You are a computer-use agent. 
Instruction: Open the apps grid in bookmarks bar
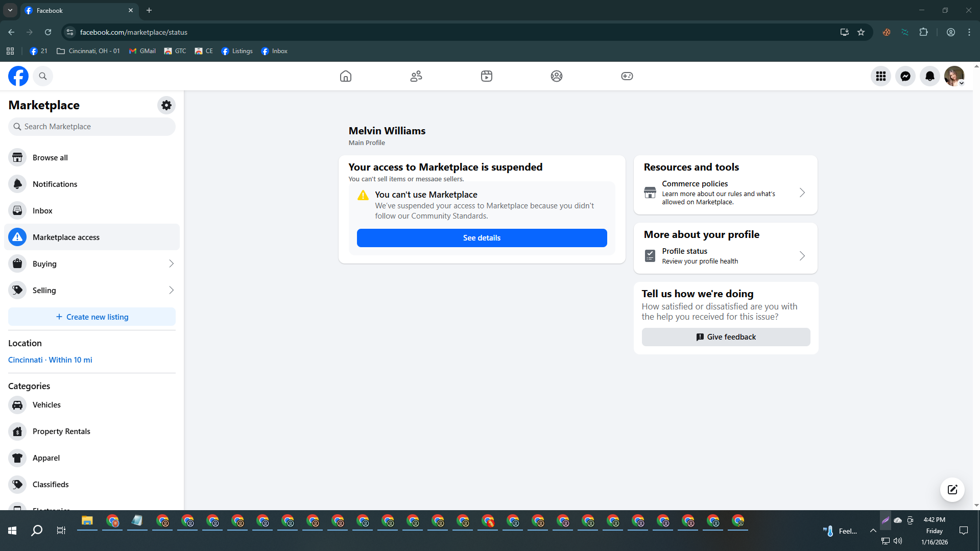tap(10, 51)
